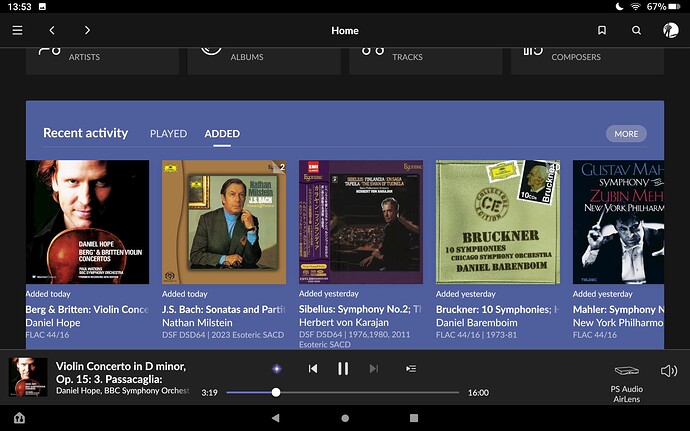Open the play queue icon
The height and width of the screenshot is (431, 690).
[x=411, y=368]
